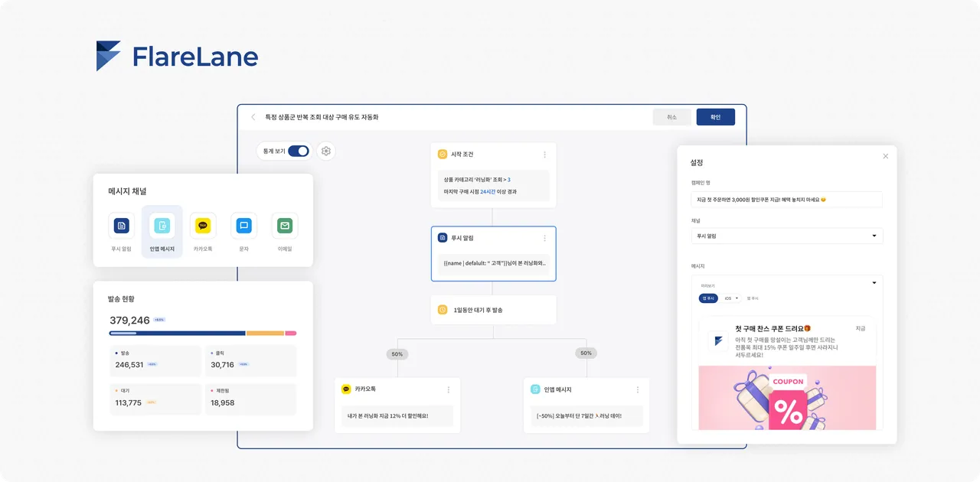Toggle the 통계 보기 switch
980x482 pixels.
pos(298,151)
